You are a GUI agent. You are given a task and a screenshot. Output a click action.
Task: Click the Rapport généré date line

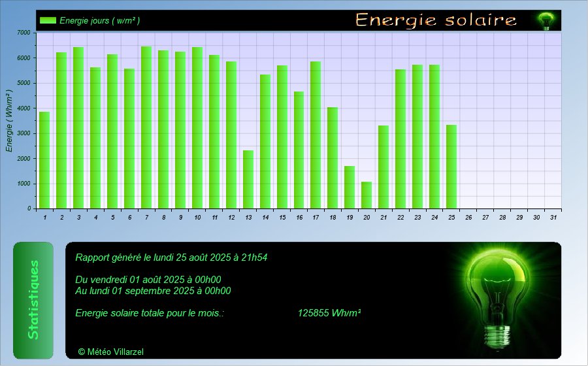coord(171,258)
